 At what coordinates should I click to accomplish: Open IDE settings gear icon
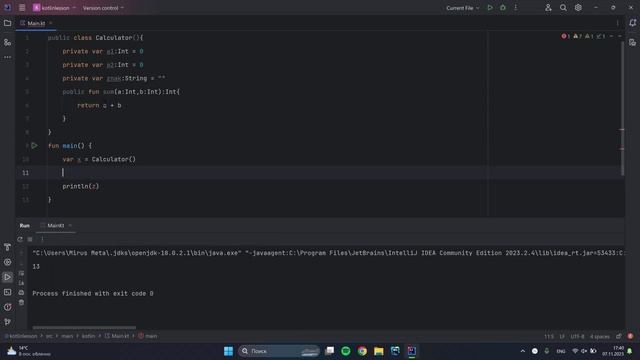(578, 8)
